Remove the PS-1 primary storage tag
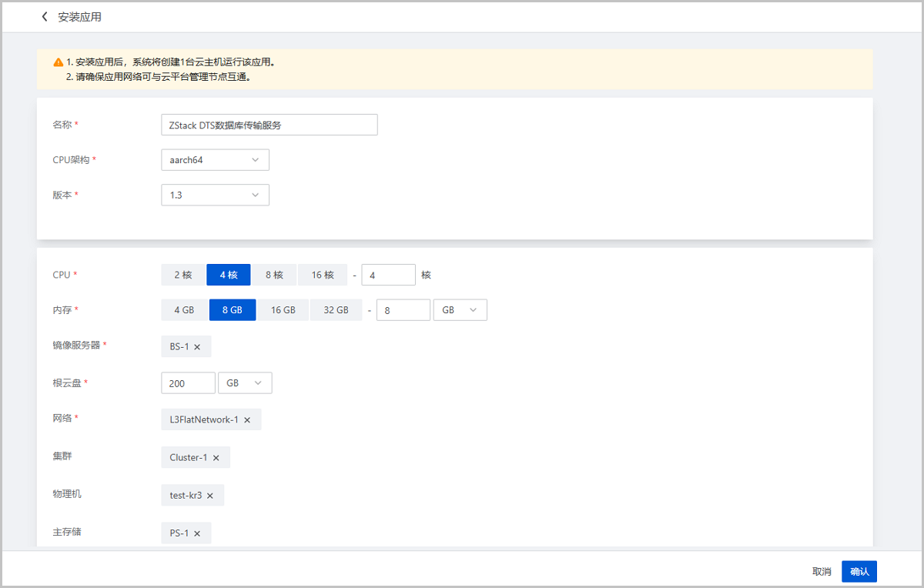 (197, 533)
